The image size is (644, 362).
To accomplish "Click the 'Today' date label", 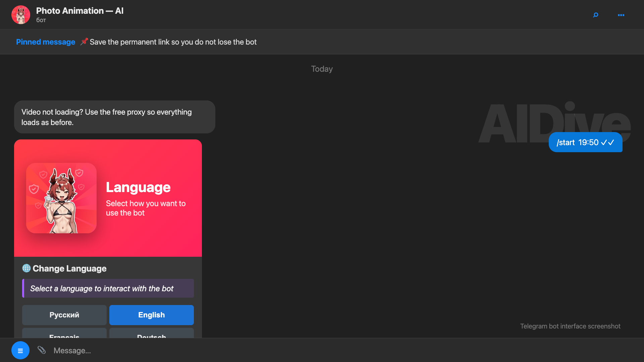I will [322, 69].
